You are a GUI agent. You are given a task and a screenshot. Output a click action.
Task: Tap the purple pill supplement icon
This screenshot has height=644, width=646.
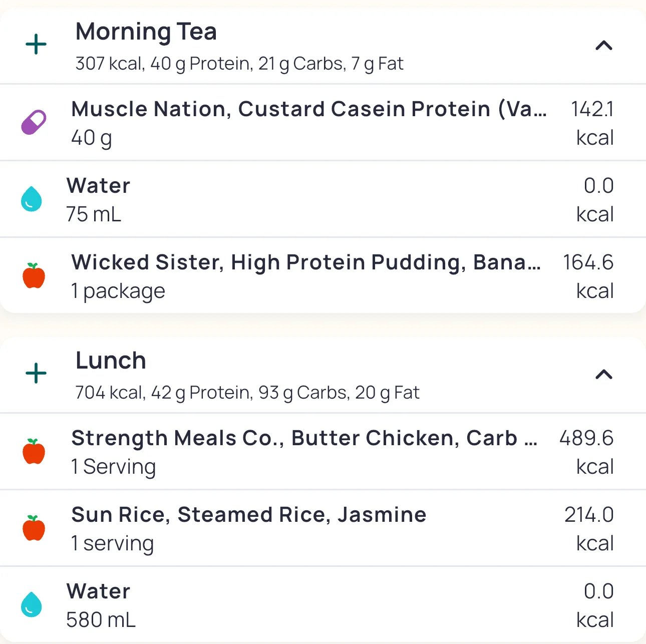34,123
